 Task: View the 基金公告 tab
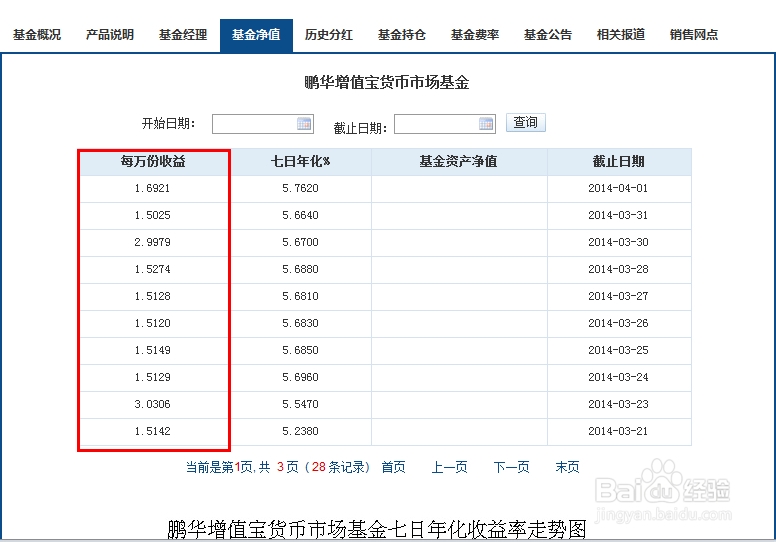coord(548,35)
